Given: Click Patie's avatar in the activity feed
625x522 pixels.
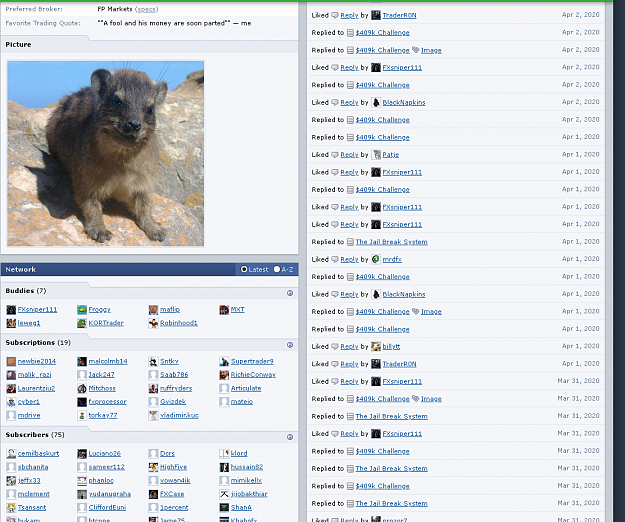Looking at the screenshot, I should 376,155.
